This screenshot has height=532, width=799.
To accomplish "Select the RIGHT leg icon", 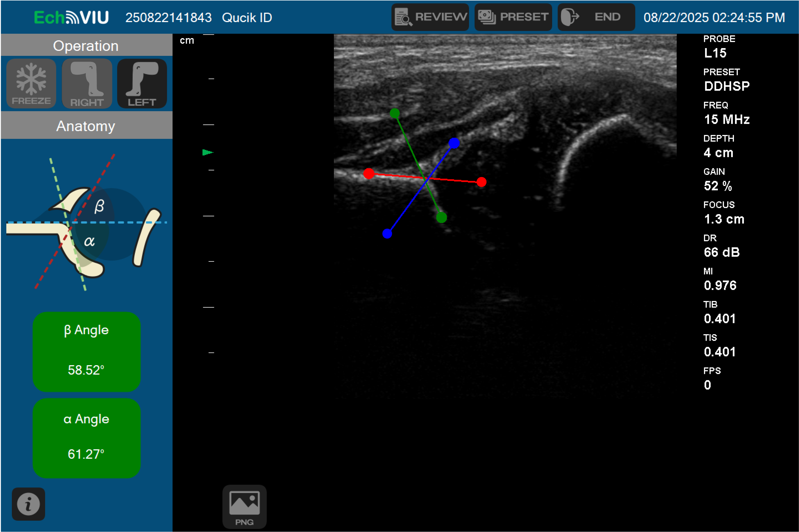I will (87, 83).
